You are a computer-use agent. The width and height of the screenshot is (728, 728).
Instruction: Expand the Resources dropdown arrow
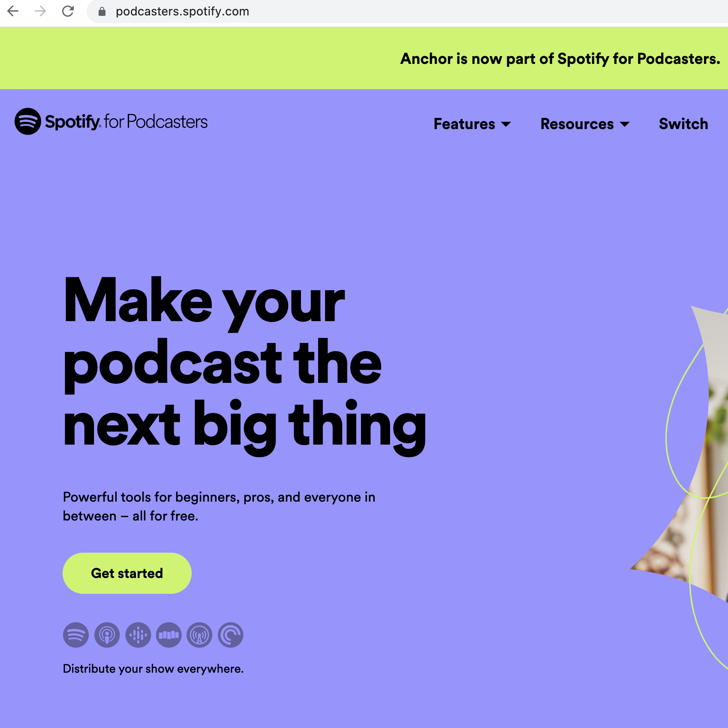pos(625,124)
